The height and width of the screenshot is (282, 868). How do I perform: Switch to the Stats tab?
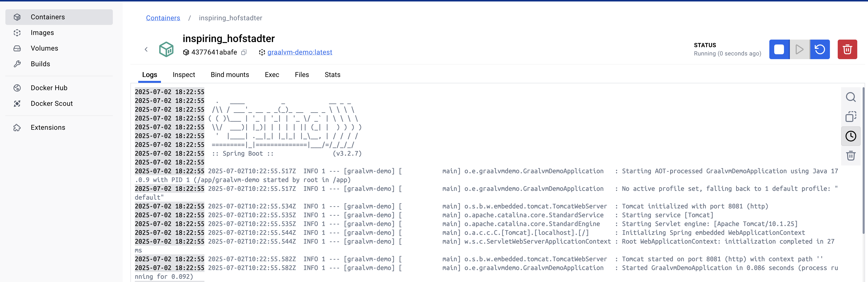coord(332,75)
